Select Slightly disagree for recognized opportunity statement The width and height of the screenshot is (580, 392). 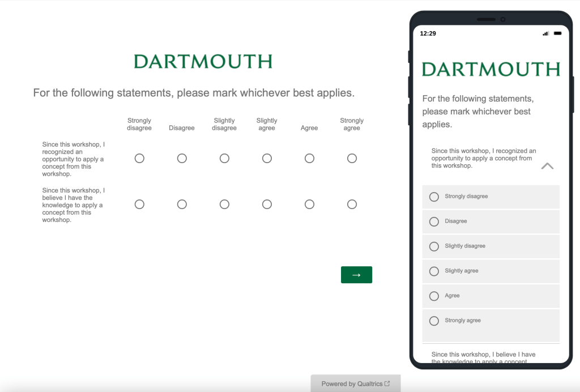(224, 159)
